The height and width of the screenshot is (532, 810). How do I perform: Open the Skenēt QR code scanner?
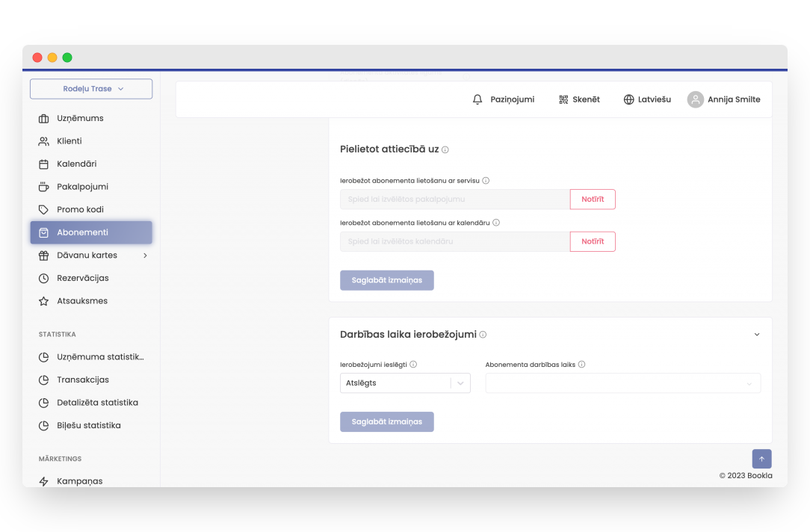pyautogui.click(x=563, y=99)
